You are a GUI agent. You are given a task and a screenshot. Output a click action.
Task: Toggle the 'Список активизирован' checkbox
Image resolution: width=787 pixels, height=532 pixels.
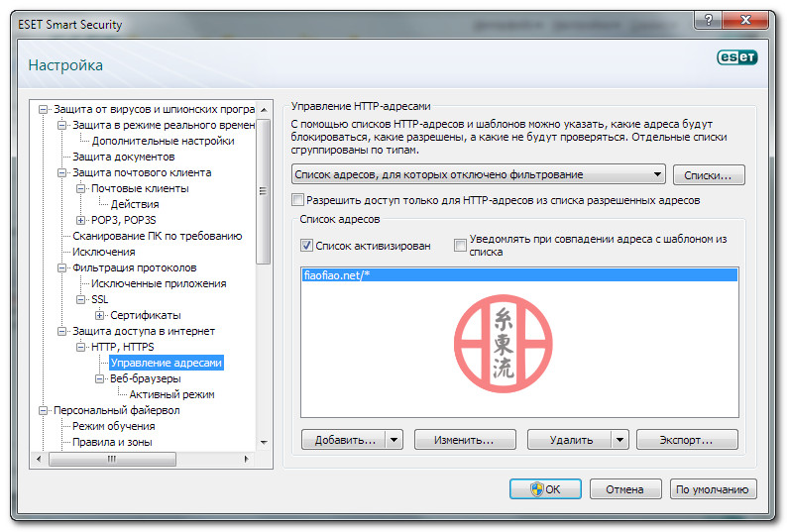[x=306, y=246]
